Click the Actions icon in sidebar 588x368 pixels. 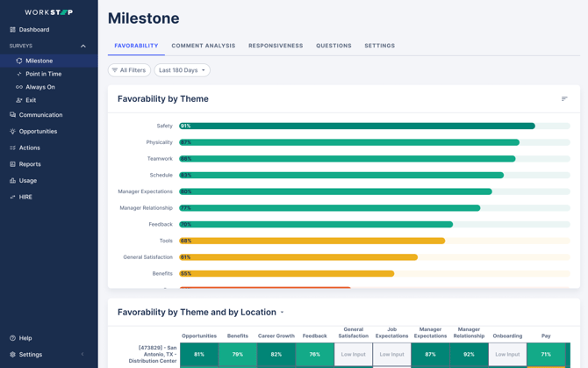[x=12, y=148]
